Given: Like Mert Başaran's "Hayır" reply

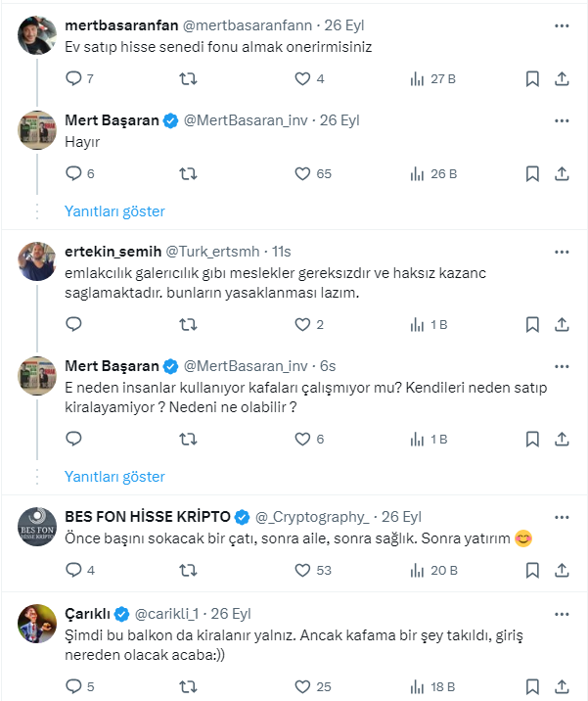Looking at the screenshot, I should (x=303, y=174).
